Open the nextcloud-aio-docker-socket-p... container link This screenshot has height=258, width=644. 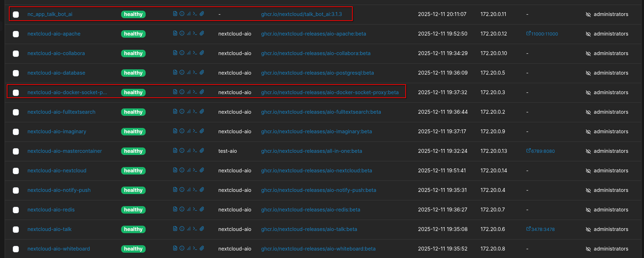tap(67, 92)
